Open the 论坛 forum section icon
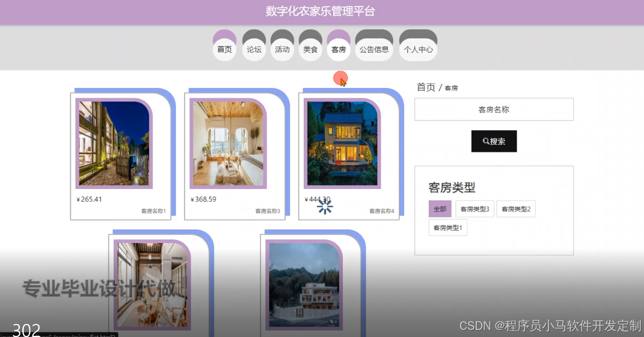The width and height of the screenshot is (644, 337). point(254,49)
